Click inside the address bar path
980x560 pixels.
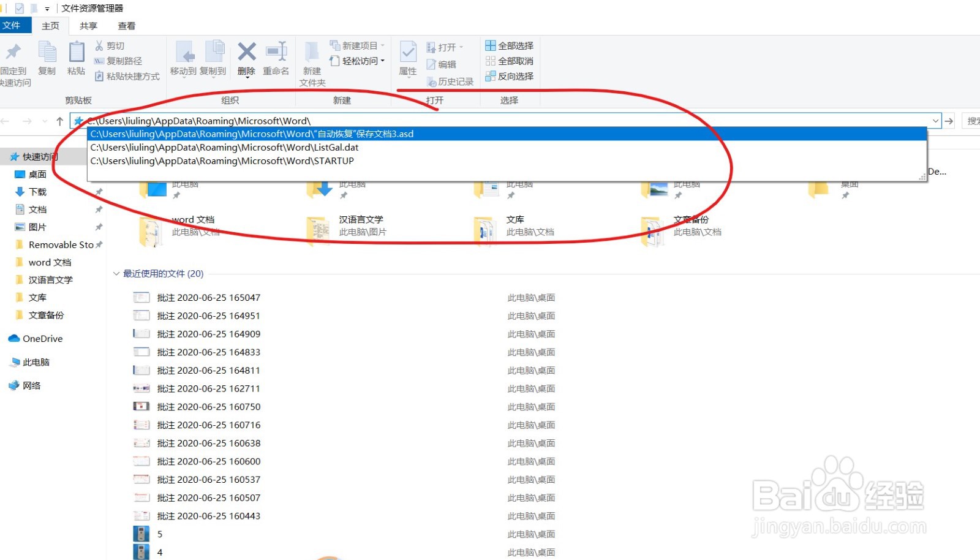click(199, 121)
